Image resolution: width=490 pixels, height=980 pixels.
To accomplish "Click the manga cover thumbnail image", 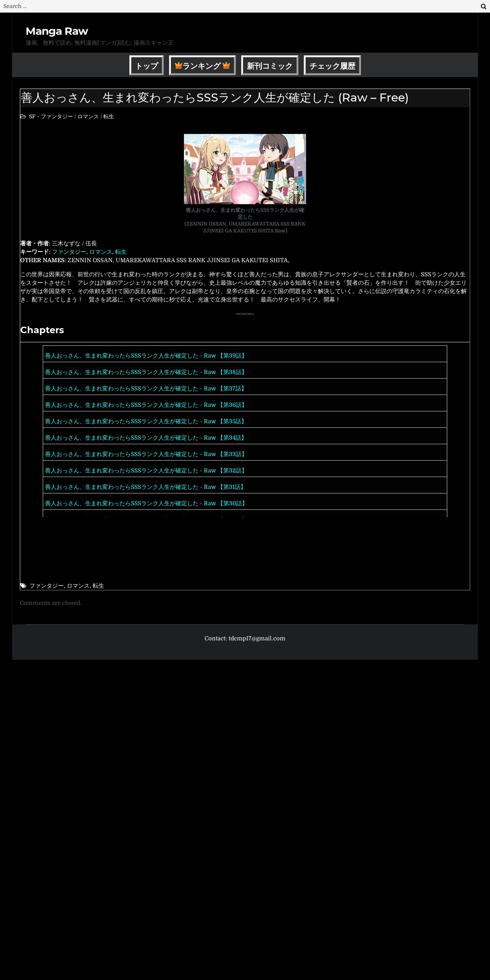I will pyautogui.click(x=245, y=169).
